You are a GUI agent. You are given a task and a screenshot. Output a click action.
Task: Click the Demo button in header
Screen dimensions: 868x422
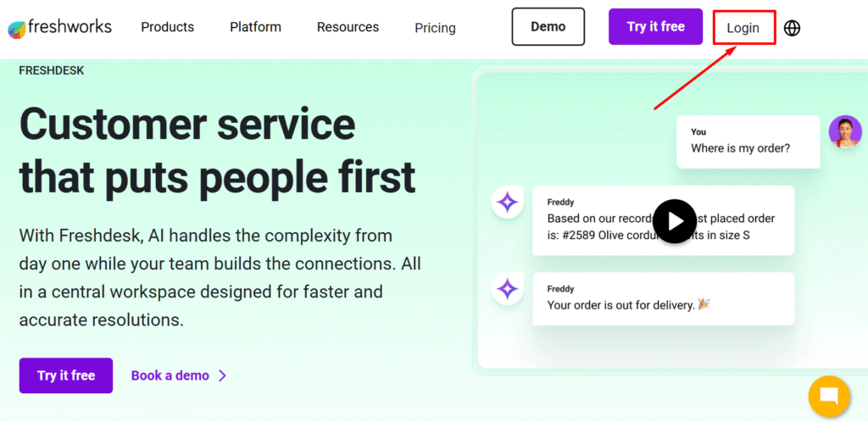coord(548,26)
